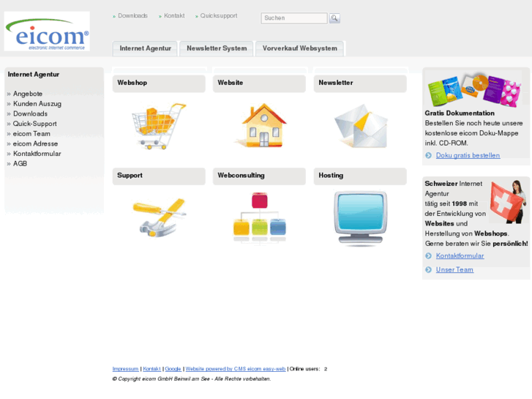This screenshot has height=399, width=532.
Task: Select Kunden Auszug in the sidebar
Action: [37, 103]
